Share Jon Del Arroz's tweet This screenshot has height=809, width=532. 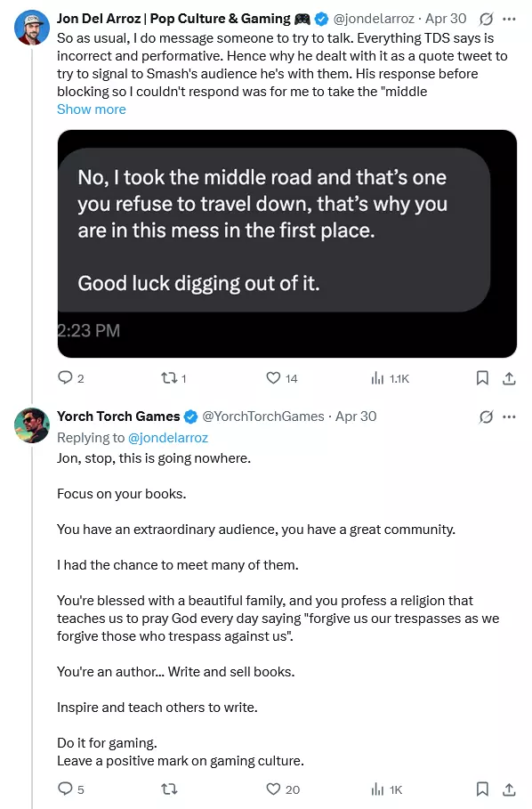[x=509, y=378]
